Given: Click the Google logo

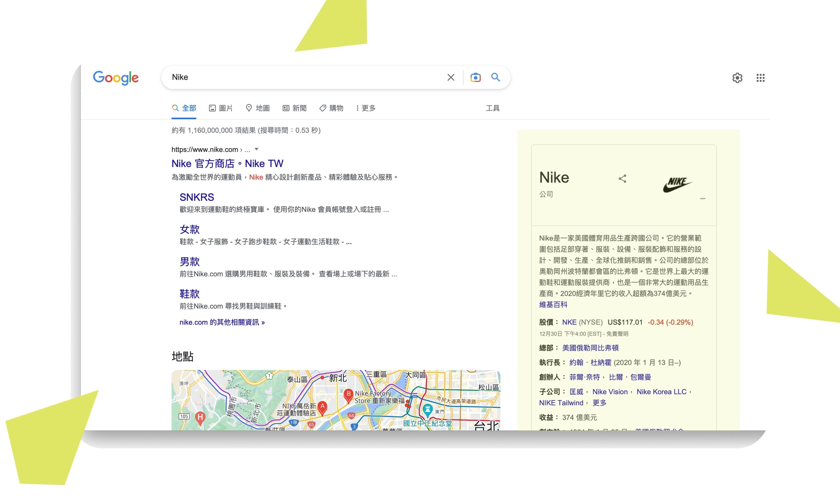Looking at the screenshot, I should click(116, 78).
